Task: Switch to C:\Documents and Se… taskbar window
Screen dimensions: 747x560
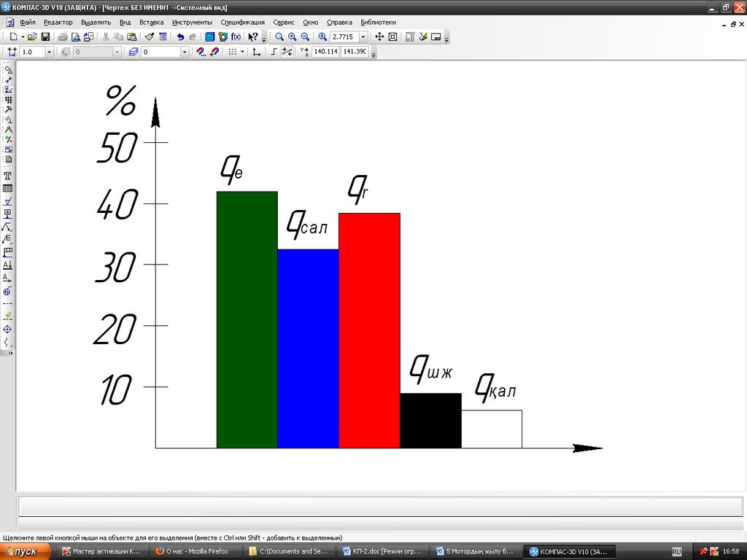Action: tap(289, 551)
